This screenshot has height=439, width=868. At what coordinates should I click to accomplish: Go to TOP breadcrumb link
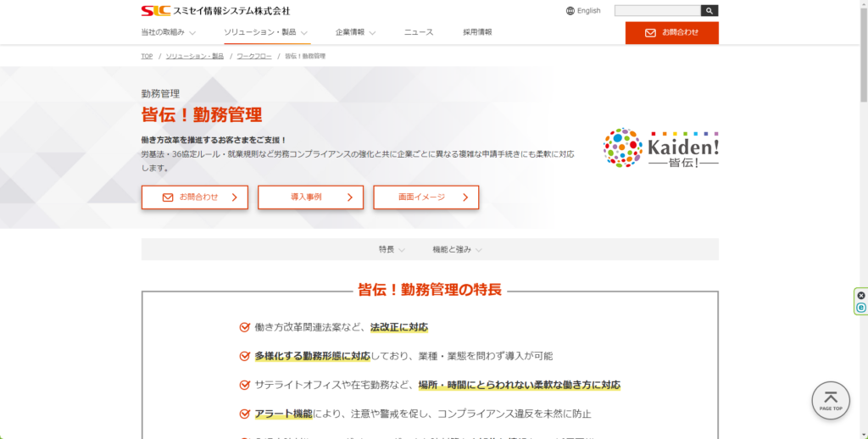147,57
